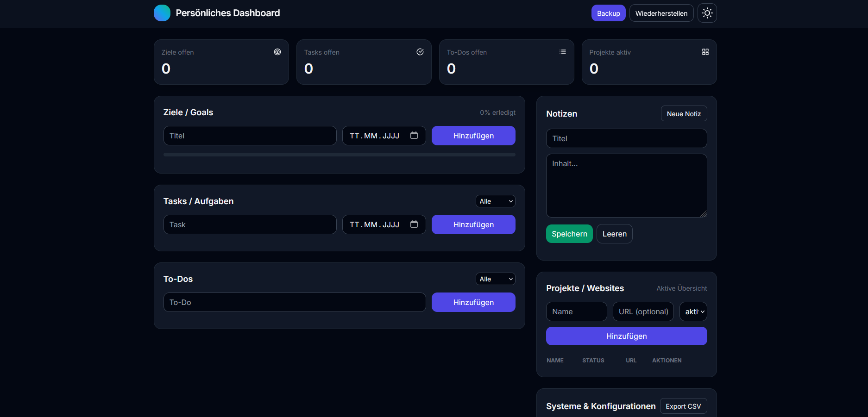Click the Export CSV button
This screenshot has width=868, height=417.
[x=683, y=406]
